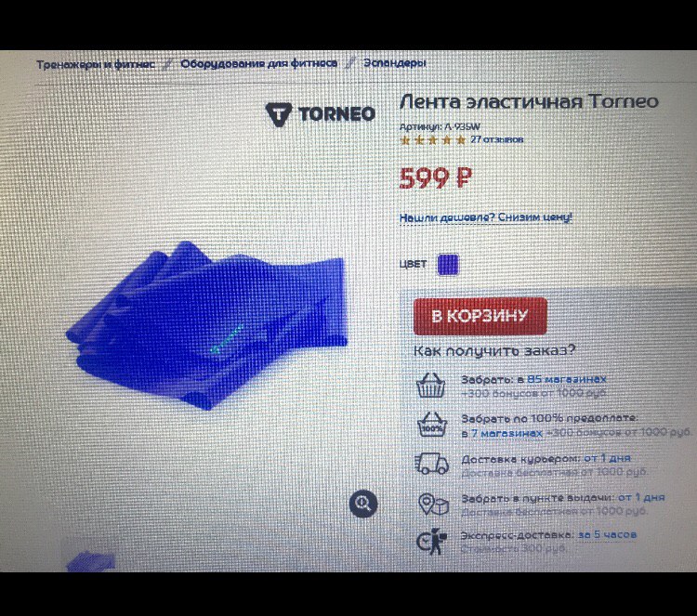Go to Эспандеры breadcrumb category

[x=395, y=63]
